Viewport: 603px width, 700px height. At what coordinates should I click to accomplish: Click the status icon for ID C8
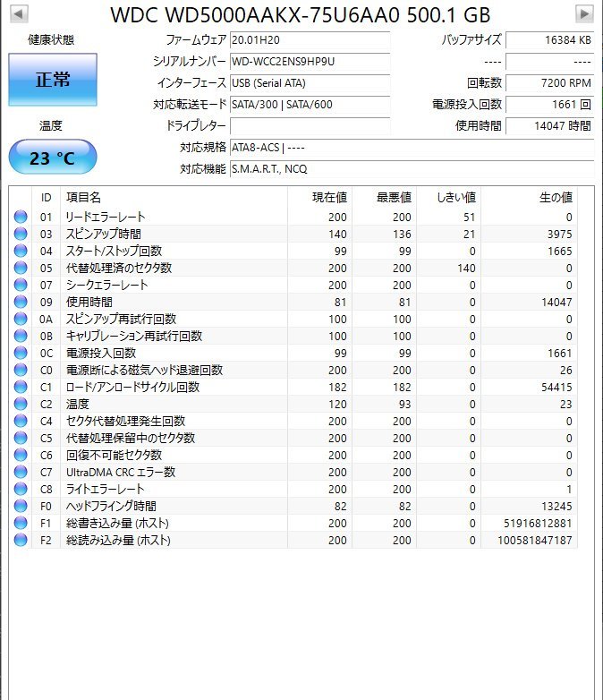point(21,489)
